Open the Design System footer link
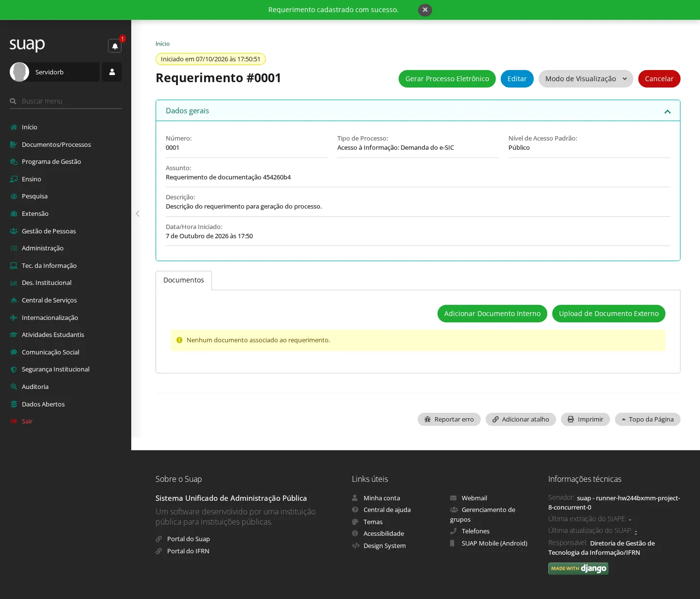This screenshot has width=700, height=599. point(385,546)
